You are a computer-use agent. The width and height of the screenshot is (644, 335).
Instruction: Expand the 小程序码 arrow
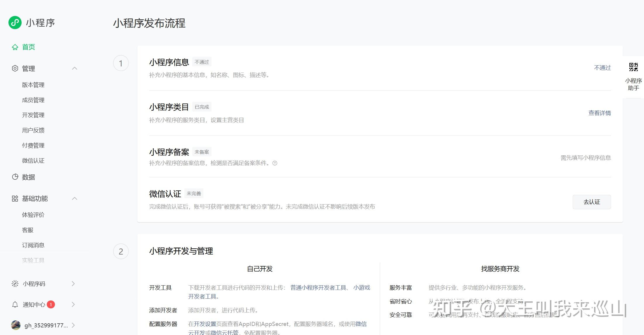[73, 284]
